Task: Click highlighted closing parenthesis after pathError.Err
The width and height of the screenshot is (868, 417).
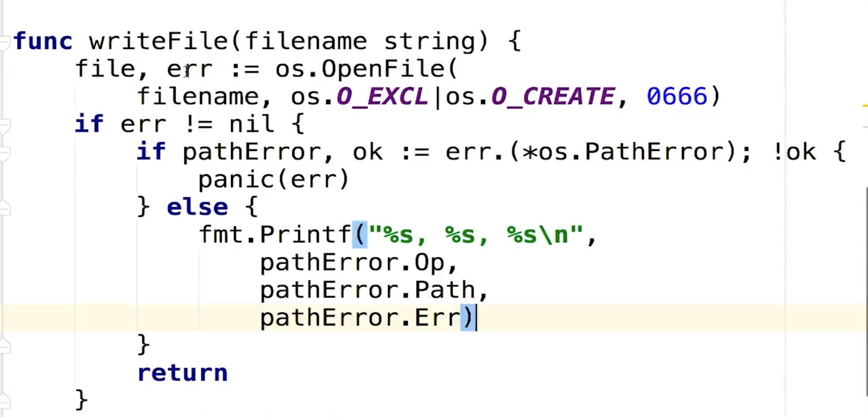Action: point(468,318)
